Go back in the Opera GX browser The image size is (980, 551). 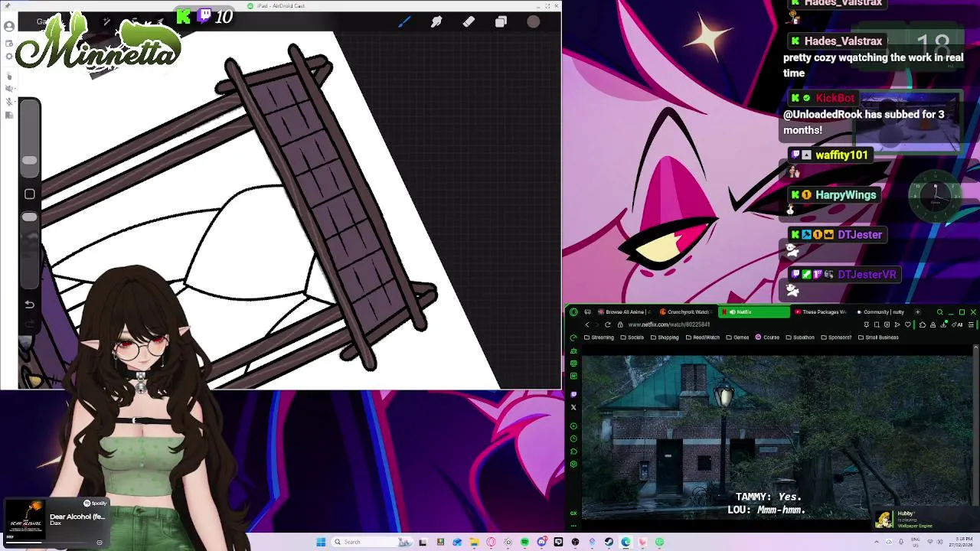[x=587, y=324]
